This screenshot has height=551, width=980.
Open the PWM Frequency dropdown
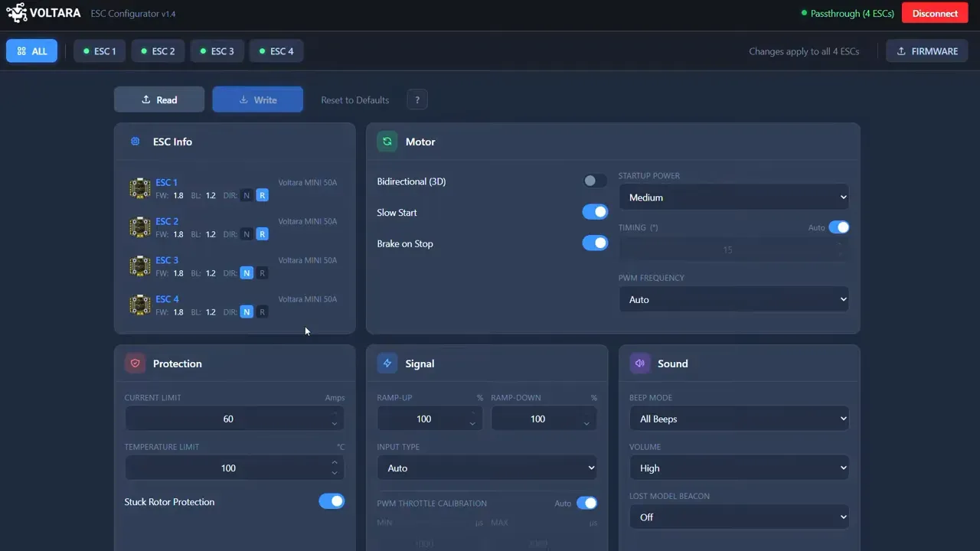point(734,299)
